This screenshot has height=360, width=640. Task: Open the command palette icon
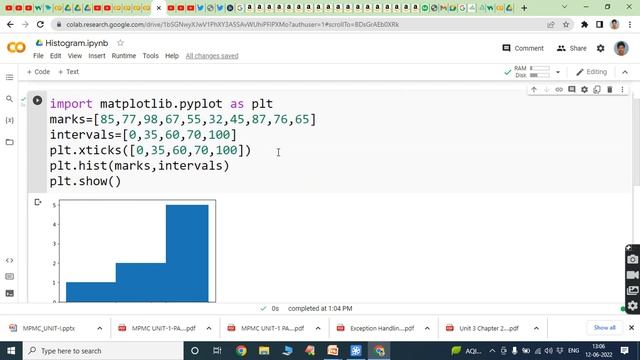coord(9,277)
